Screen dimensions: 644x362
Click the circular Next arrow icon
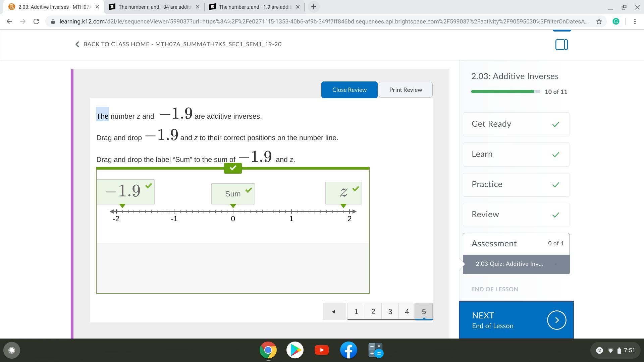coord(556,320)
